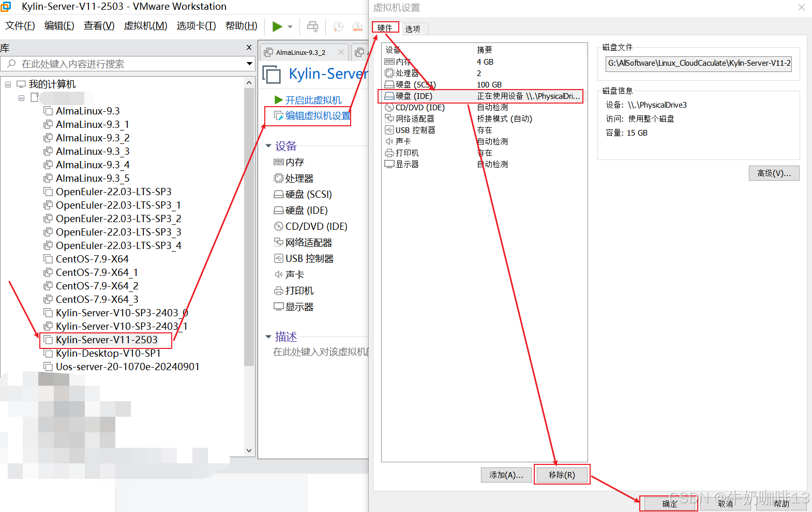The image size is (812, 512).
Task: Click 网络适配器 icon in VM summary
Action: 279,242
